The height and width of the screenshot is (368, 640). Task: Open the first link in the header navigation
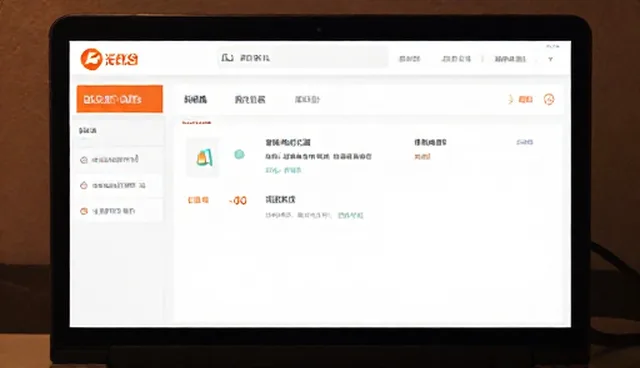coord(409,59)
